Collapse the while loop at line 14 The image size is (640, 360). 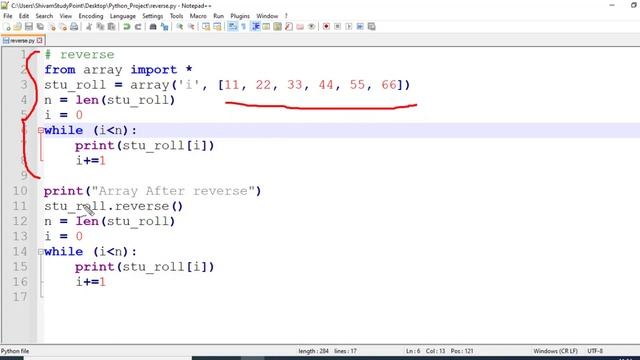tap(40, 252)
